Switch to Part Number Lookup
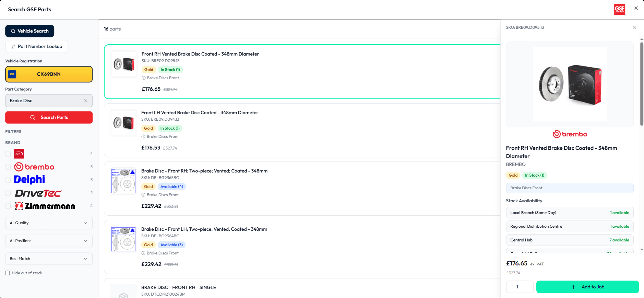The image size is (644, 298). click(x=36, y=46)
